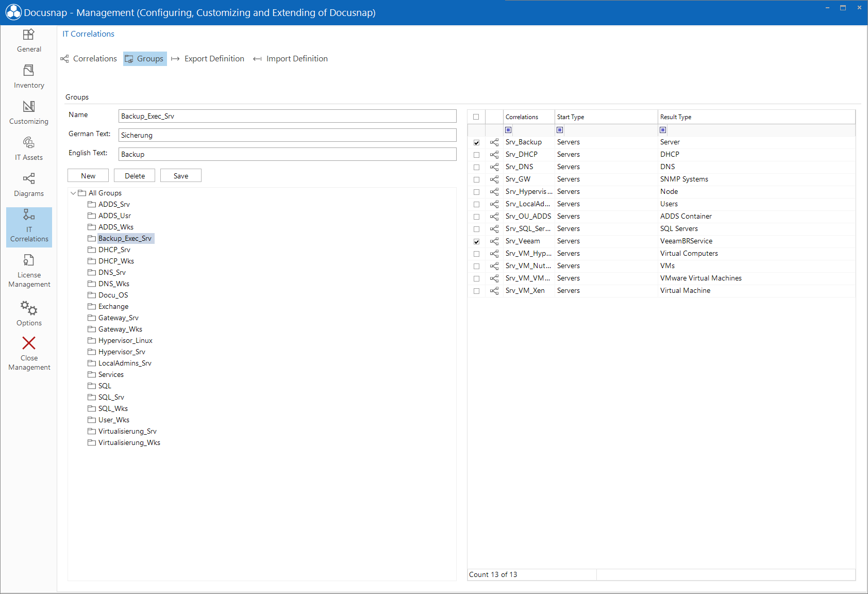Viewport: 868px width, 594px height.
Task: Click the Exchange folder icon in tree
Action: [x=92, y=306]
